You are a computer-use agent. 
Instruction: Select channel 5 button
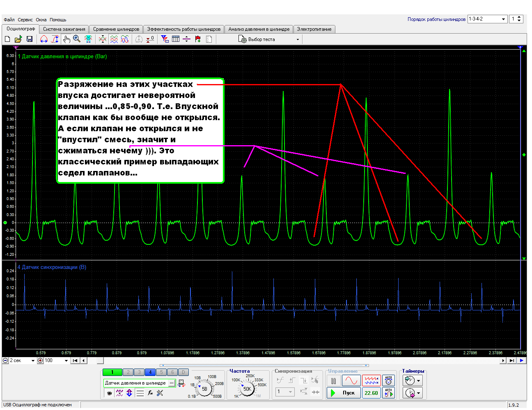[161, 372]
